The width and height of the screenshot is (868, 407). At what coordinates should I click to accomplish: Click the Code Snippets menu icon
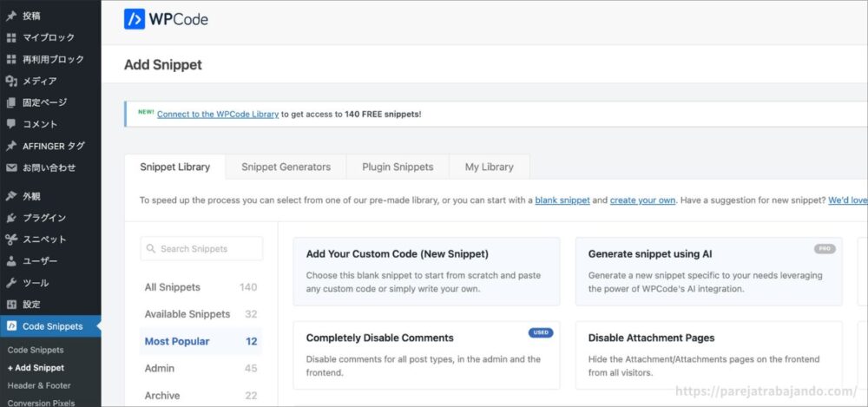coord(11,326)
